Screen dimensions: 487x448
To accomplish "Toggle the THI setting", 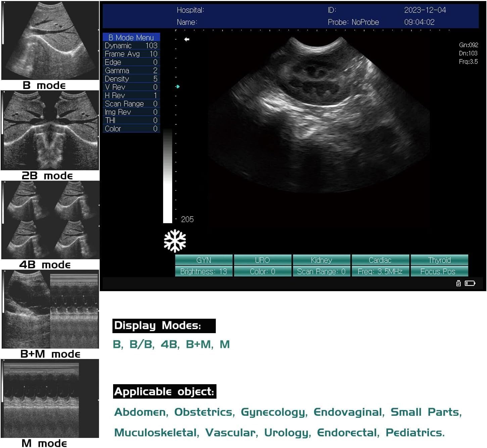I will (131, 120).
